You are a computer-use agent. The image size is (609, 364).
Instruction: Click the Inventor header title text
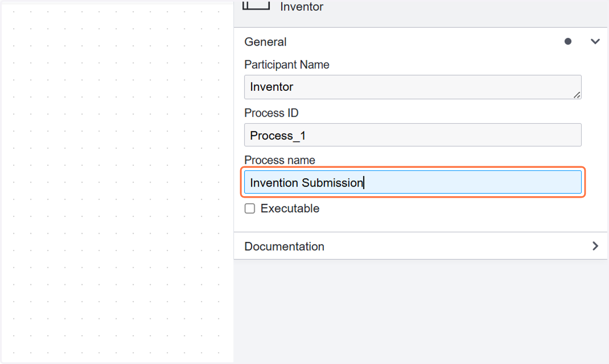click(x=302, y=7)
